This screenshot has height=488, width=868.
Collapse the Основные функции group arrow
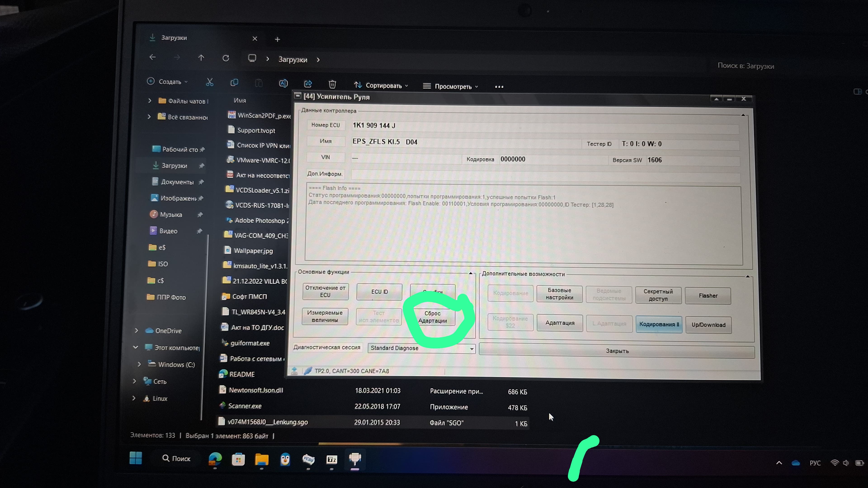pos(470,273)
